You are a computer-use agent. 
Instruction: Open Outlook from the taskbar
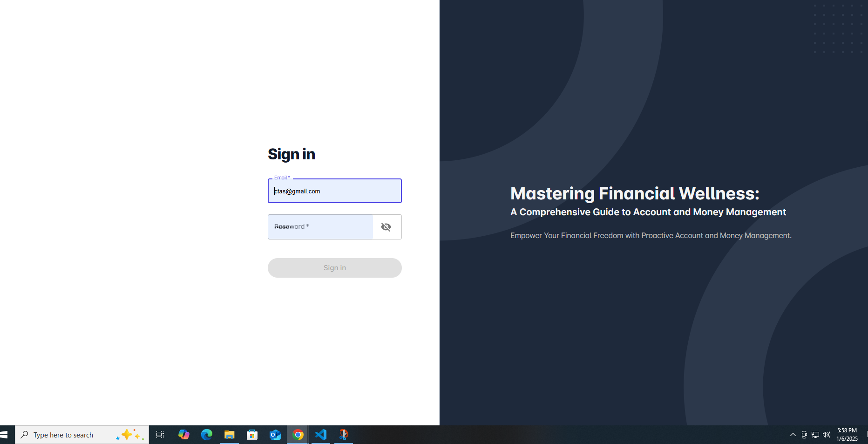click(275, 435)
